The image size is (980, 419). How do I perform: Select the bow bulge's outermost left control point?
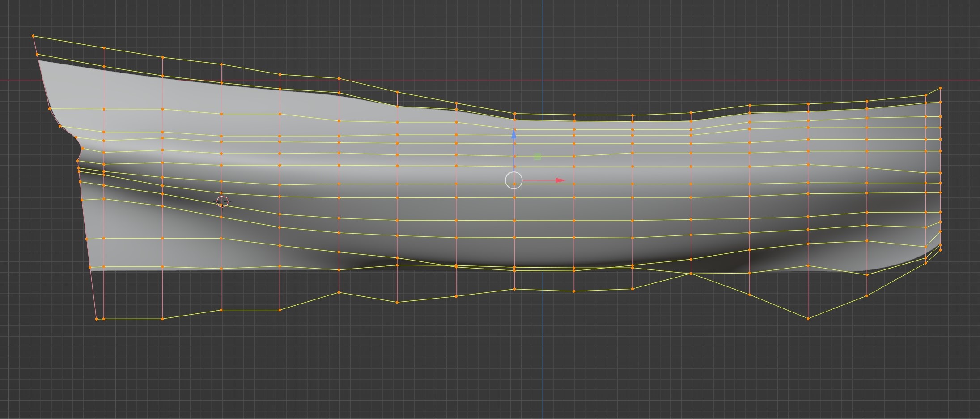78,161
